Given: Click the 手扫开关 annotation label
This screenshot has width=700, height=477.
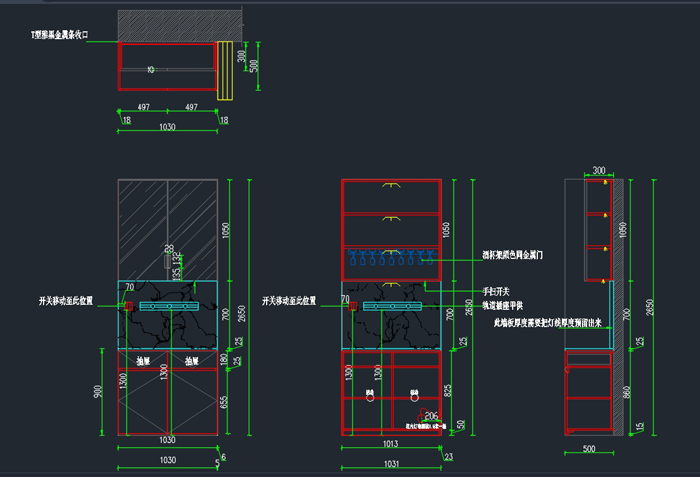Looking at the screenshot, I should pyautogui.click(x=495, y=291).
